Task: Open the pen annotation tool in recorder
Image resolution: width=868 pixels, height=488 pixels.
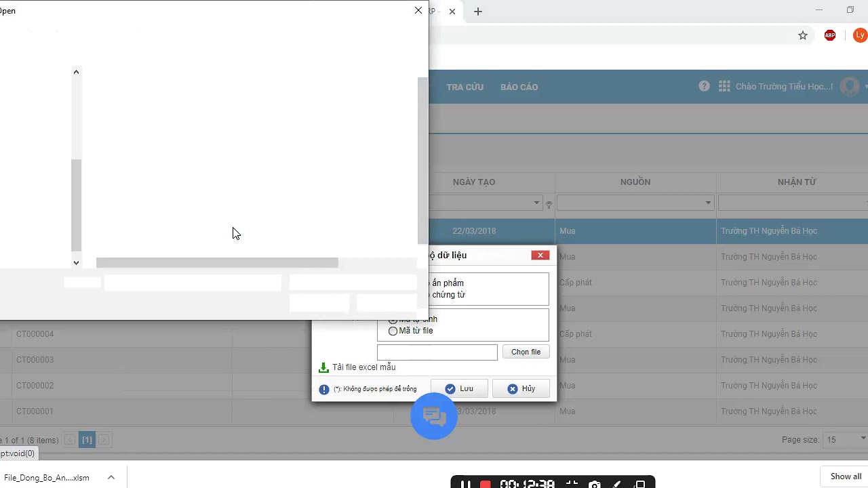Action: point(617,485)
